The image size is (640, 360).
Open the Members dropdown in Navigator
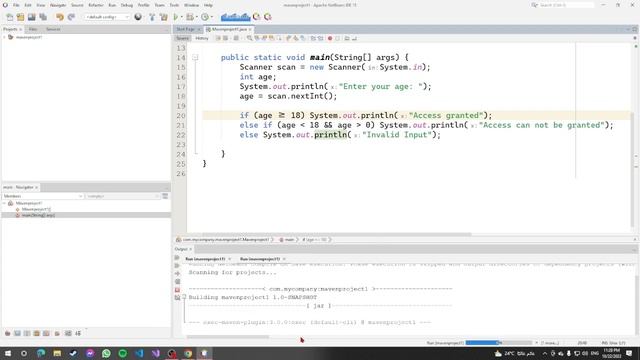pyautogui.click(x=43, y=196)
